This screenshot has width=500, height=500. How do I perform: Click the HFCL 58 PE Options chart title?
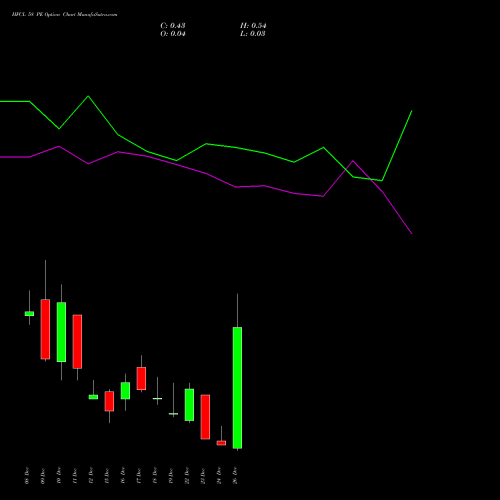pyautogui.click(x=64, y=15)
